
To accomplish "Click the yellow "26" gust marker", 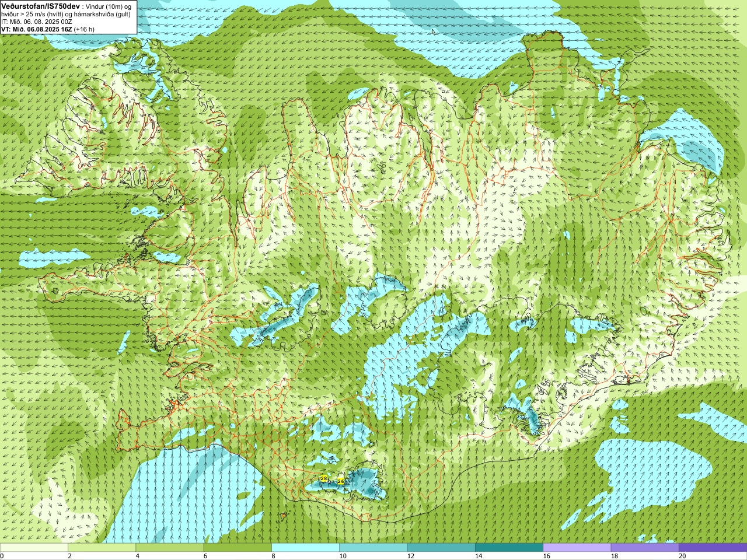I will 341,481.
